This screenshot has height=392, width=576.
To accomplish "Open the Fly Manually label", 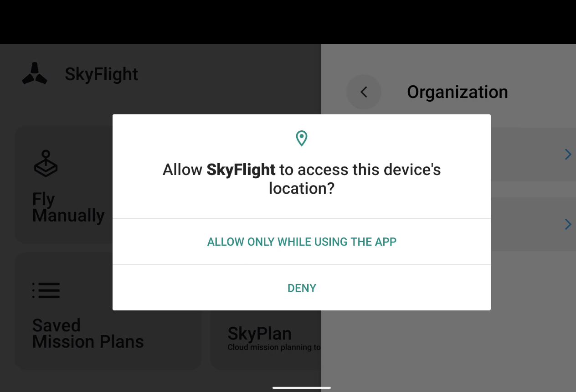I will coord(68,207).
